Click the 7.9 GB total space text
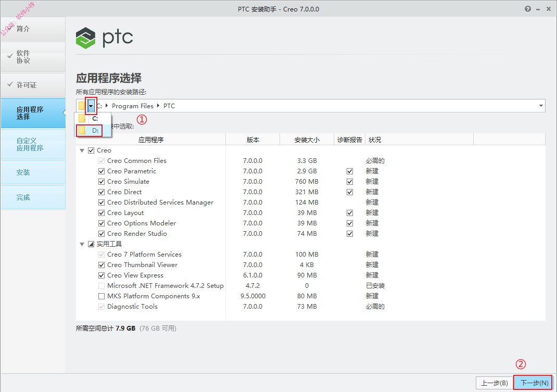The image size is (557, 392). point(125,328)
